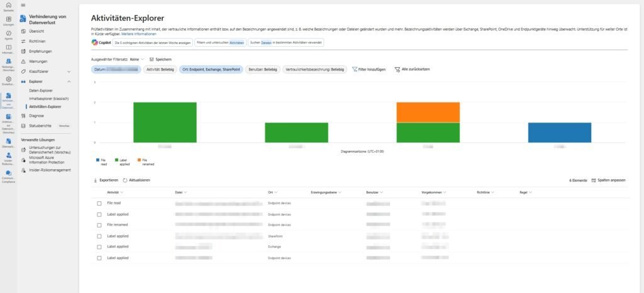This screenshot has width=644, height=293.
Task: Click the Aktivität: Beliebig filter pill
Action: tap(160, 69)
